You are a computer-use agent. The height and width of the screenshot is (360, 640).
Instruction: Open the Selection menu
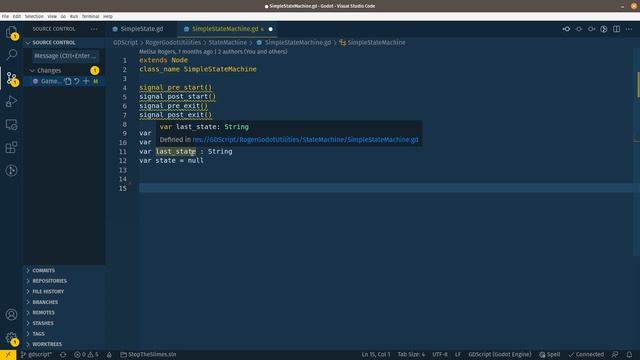[x=34, y=17]
